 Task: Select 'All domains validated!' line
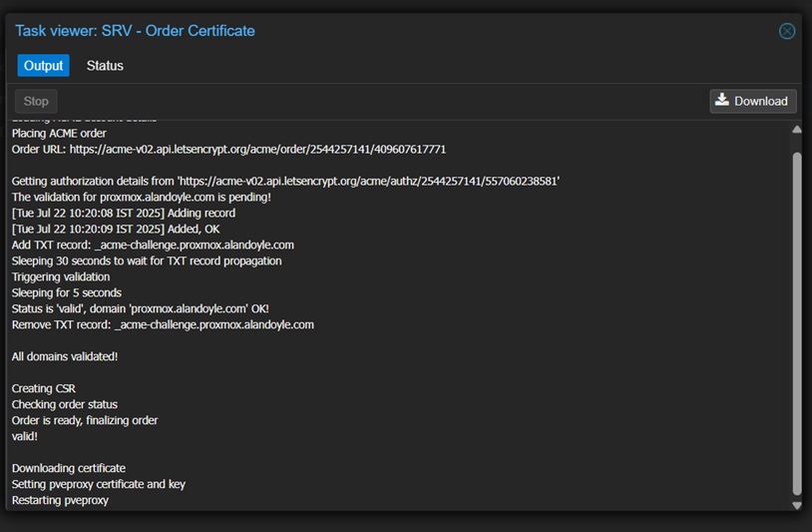click(65, 356)
